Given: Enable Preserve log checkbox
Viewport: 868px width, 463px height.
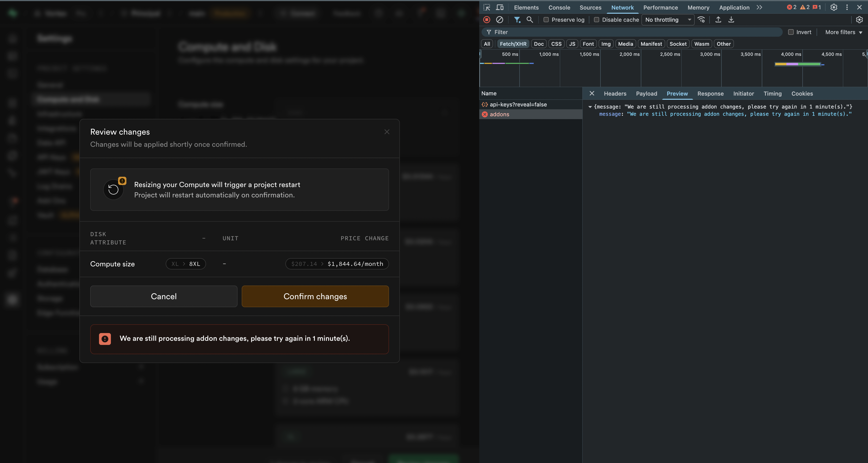Looking at the screenshot, I should coord(546,20).
